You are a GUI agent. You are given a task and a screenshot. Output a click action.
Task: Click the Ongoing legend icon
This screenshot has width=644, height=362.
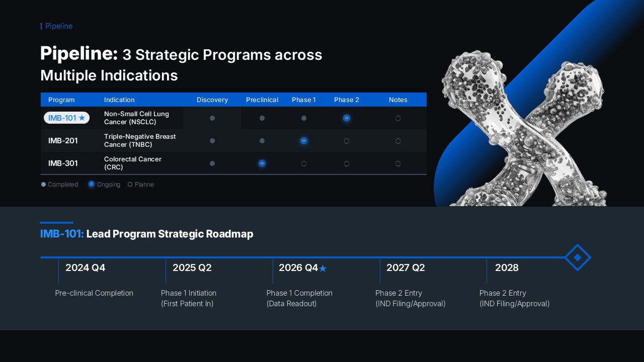coord(91,185)
